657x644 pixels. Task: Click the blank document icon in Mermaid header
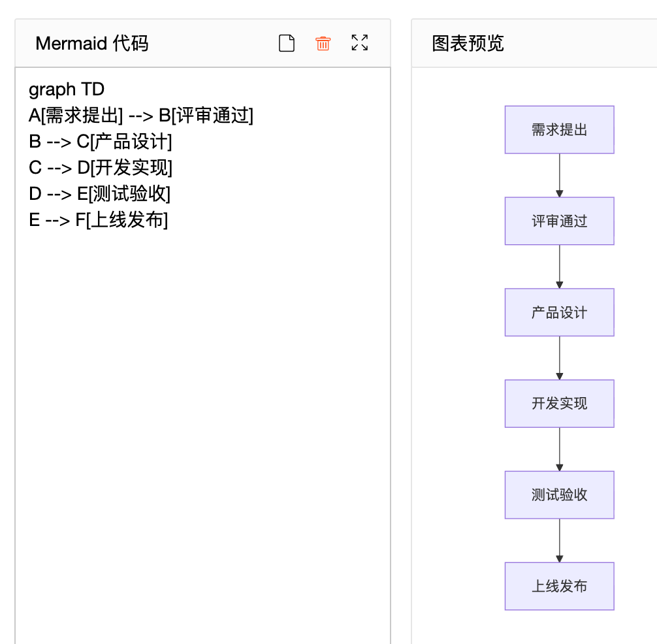(287, 44)
